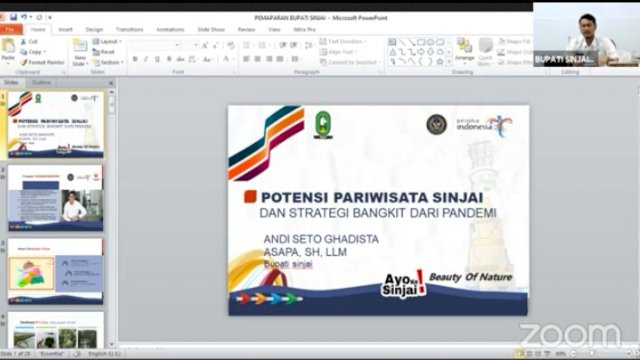
Task: Open the Text Direction dropdown
Action: [x=343, y=42]
